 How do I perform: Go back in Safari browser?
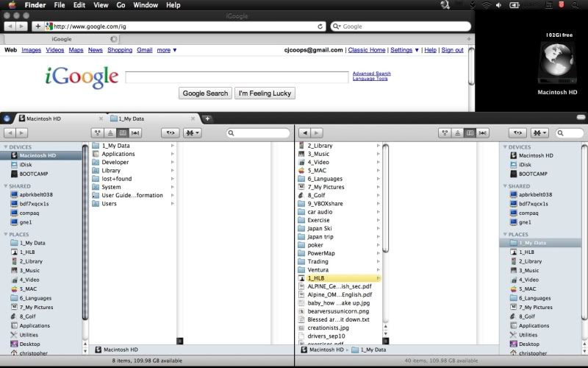[10, 26]
